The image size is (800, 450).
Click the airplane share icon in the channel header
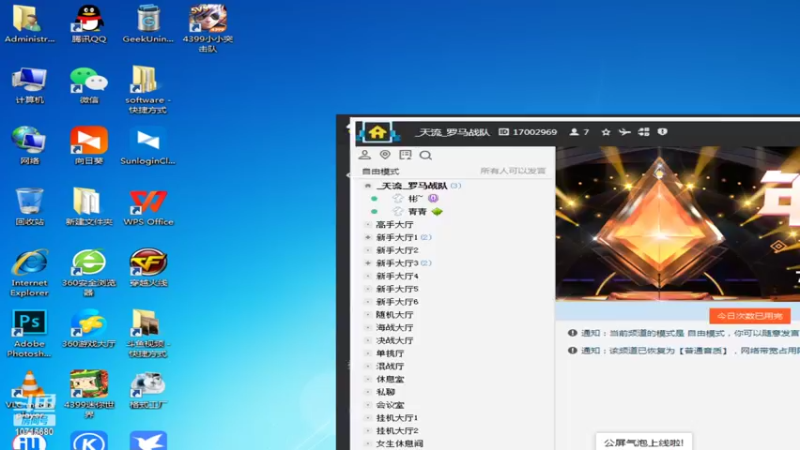point(624,132)
